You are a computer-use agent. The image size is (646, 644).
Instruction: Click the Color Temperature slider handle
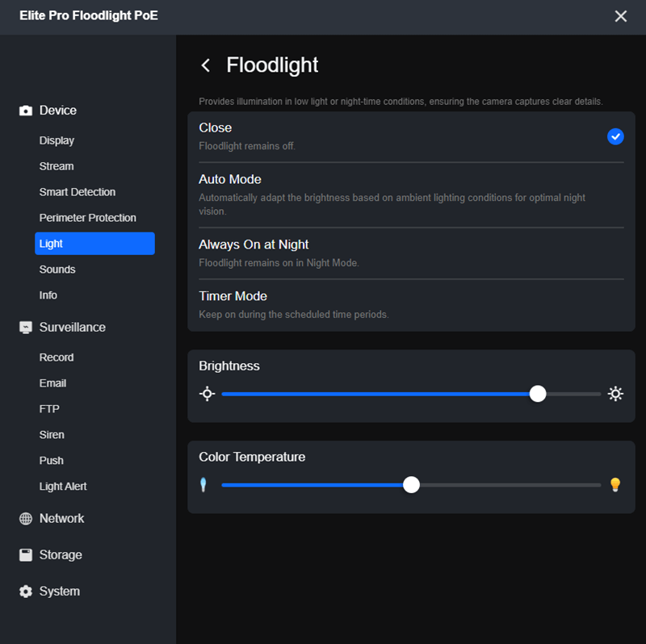click(x=411, y=485)
